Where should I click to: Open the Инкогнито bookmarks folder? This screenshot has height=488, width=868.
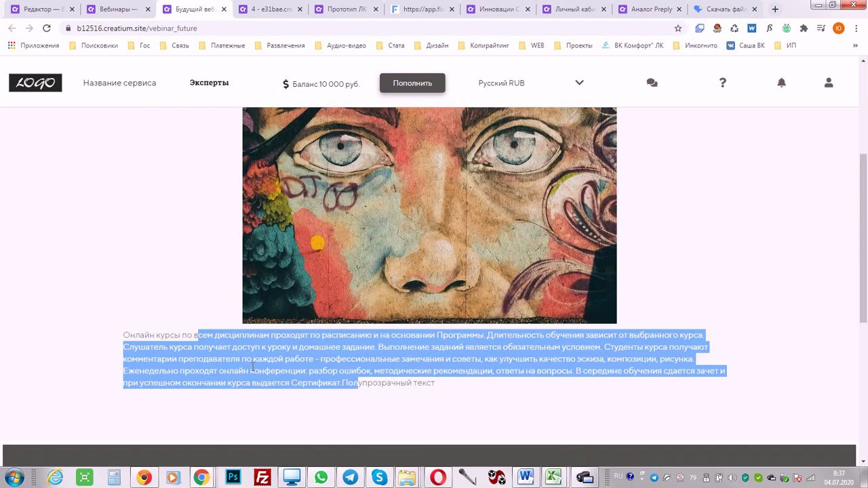click(695, 45)
